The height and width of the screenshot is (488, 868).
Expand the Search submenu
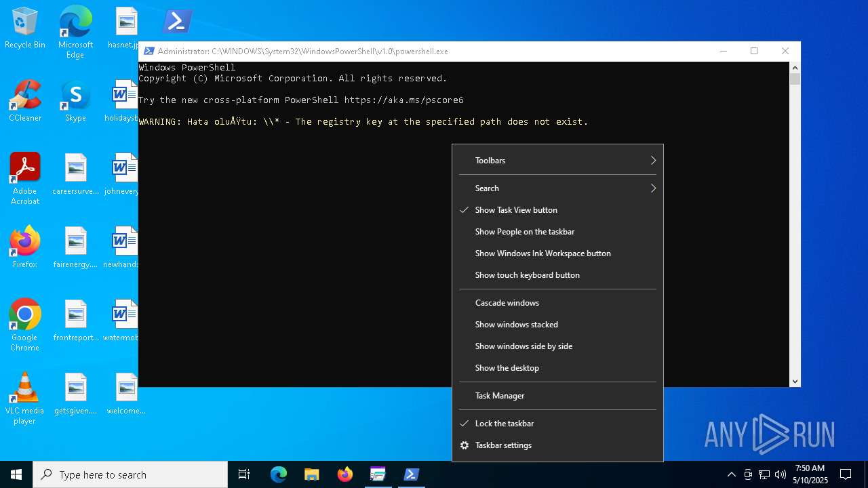pyautogui.click(x=557, y=188)
